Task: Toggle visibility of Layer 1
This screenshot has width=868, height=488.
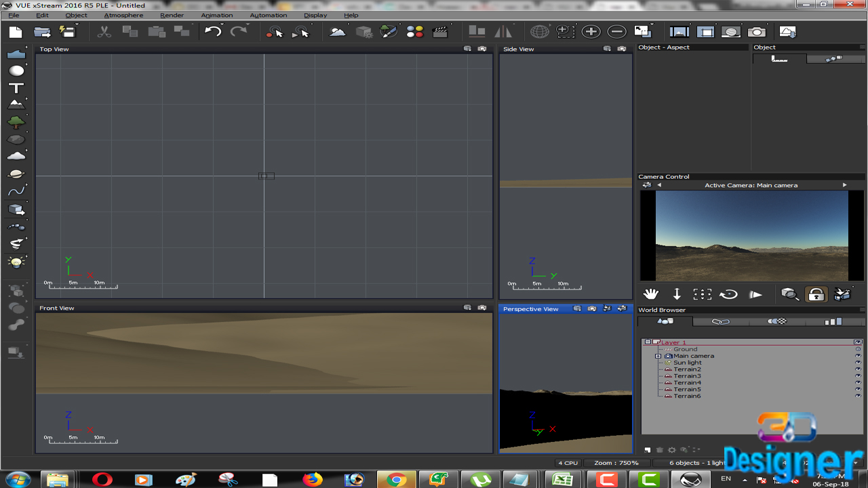Action: coord(858,342)
